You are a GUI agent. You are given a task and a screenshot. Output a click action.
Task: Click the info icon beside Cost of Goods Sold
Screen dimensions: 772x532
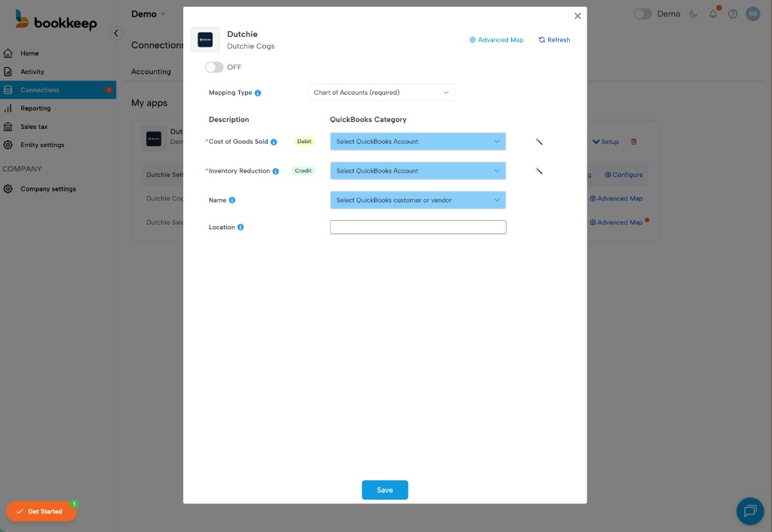274,142
